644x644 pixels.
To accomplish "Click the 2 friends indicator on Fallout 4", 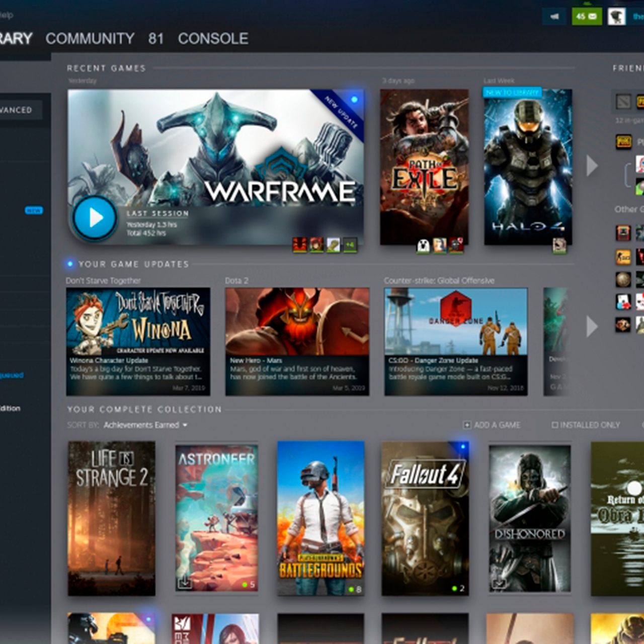I will pos(458,588).
